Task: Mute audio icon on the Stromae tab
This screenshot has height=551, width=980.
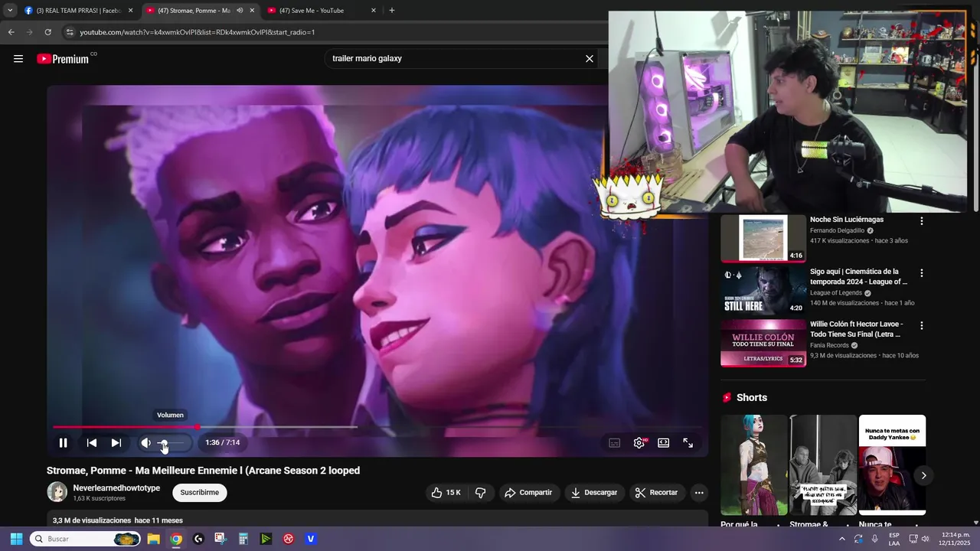Action: point(240,11)
